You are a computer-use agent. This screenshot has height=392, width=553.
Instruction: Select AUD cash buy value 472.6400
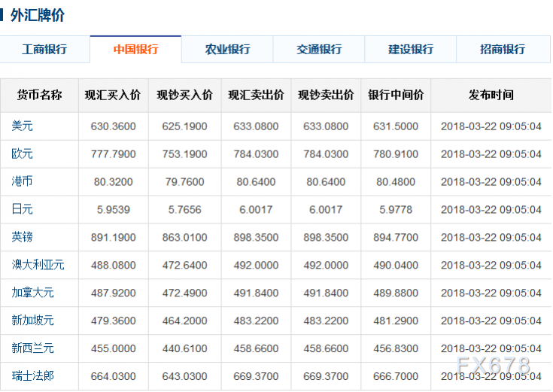click(x=184, y=266)
